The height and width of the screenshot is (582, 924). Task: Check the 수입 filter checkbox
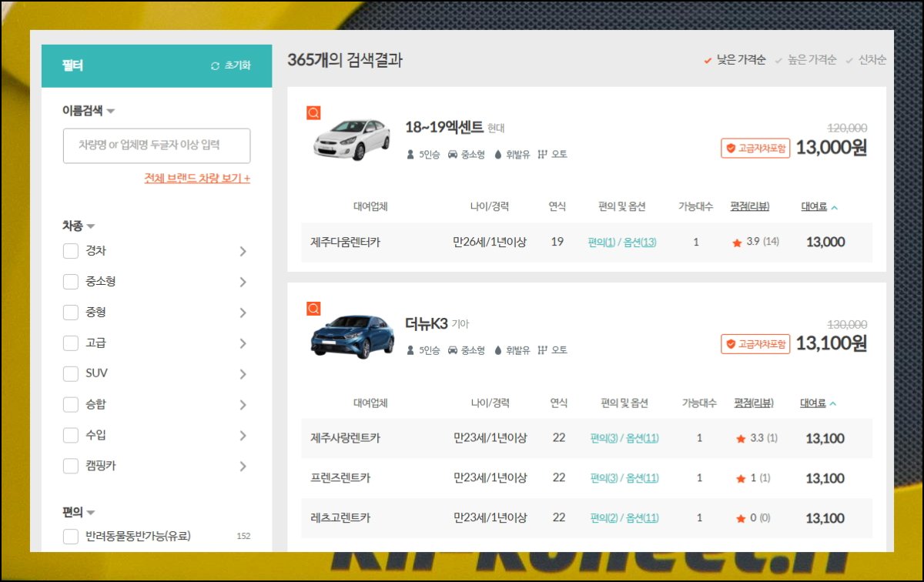71,436
